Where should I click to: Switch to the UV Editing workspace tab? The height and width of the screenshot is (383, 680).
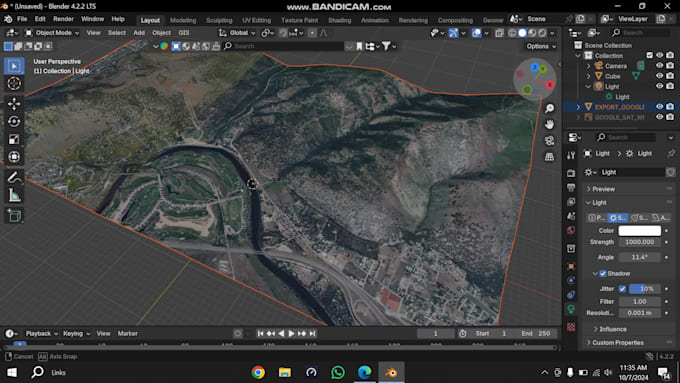click(256, 20)
